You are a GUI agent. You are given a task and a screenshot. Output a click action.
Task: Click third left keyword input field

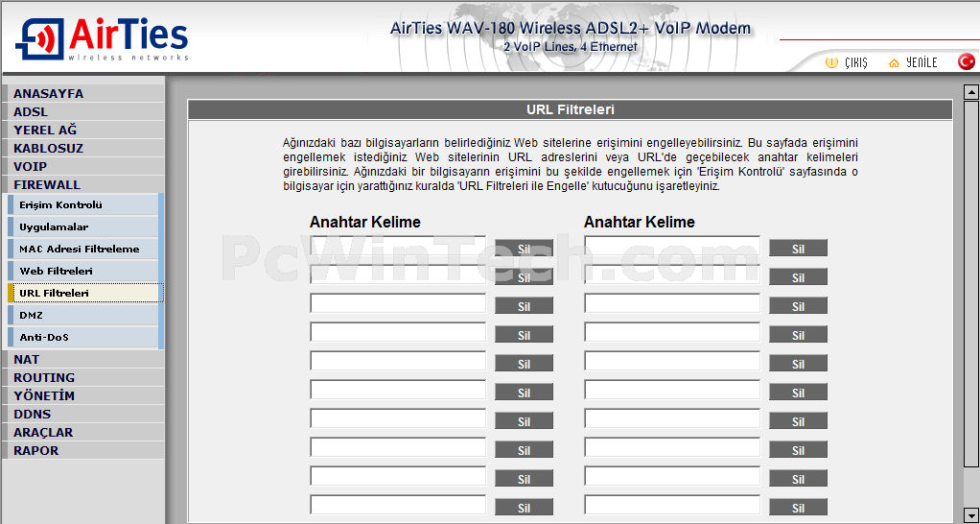click(398, 303)
